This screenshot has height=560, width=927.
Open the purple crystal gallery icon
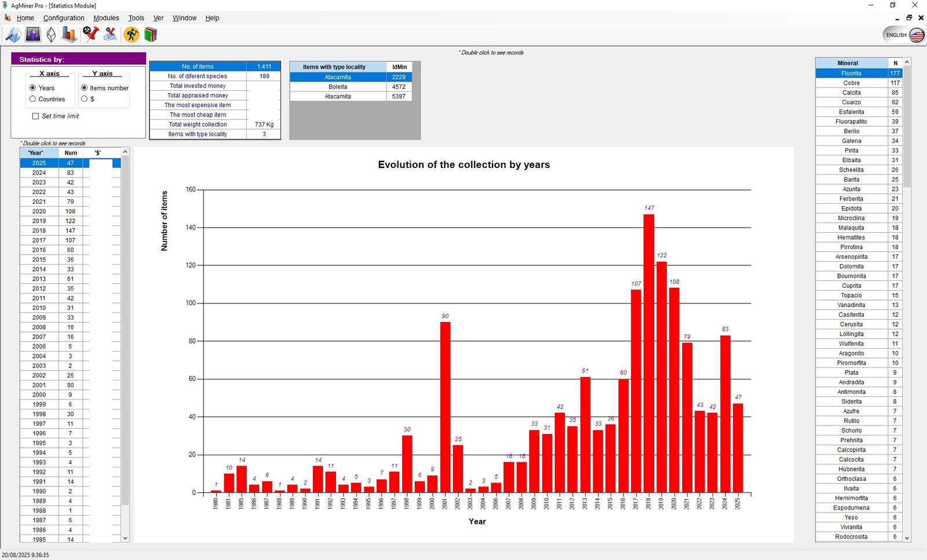(33, 35)
